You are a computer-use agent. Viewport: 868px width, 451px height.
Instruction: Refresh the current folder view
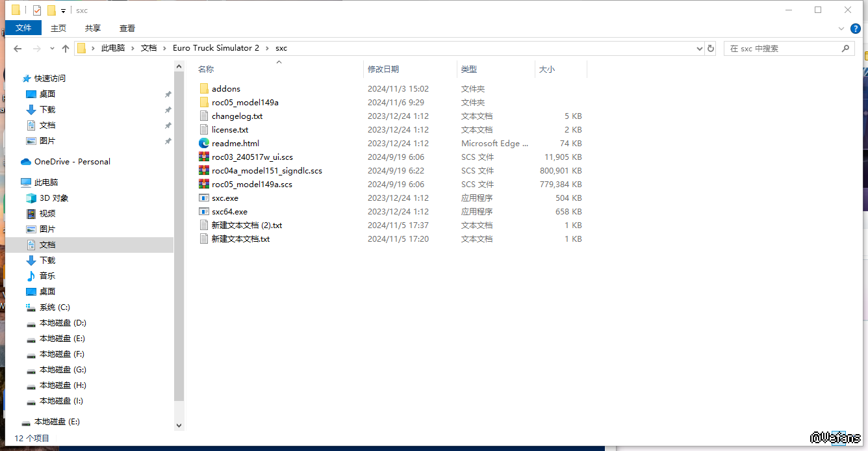tap(711, 48)
